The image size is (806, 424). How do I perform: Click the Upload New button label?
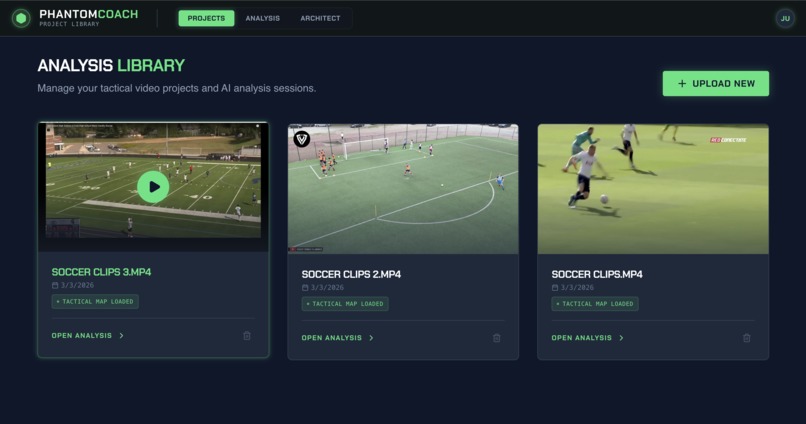coord(723,83)
